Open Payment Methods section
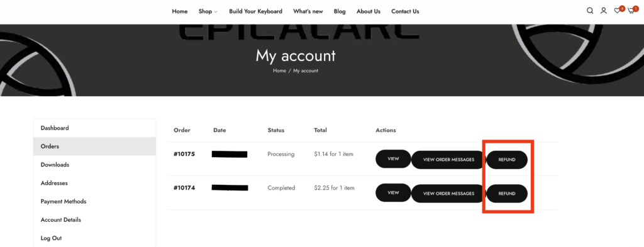 pos(94,202)
